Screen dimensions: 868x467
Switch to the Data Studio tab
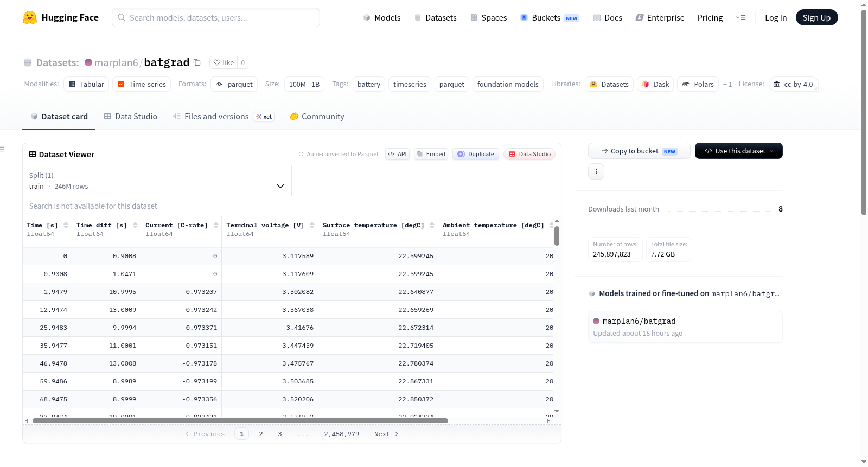[x=131, y=117]
